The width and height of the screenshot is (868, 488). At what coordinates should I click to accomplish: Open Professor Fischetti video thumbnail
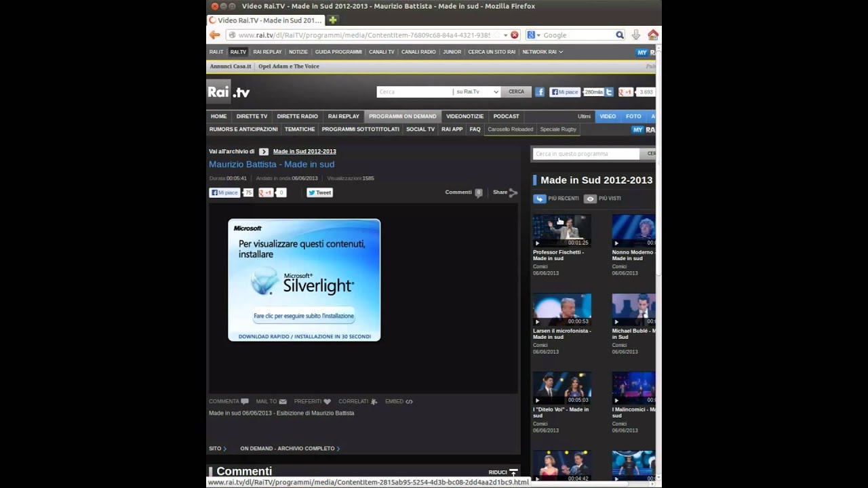[562, 230]
